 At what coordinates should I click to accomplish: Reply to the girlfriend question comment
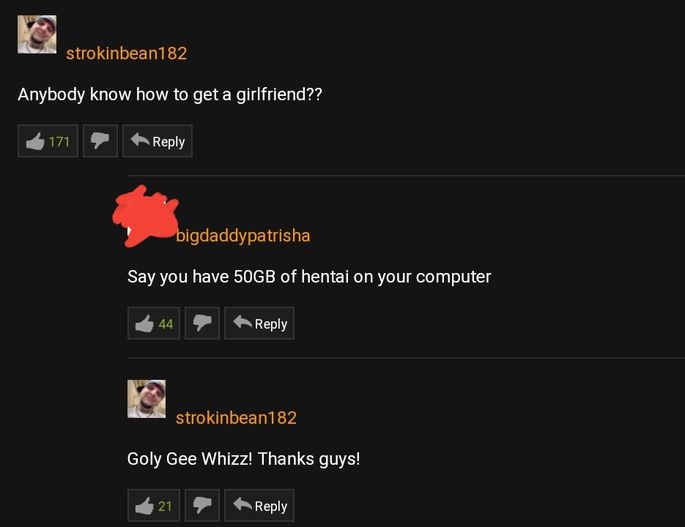[157, 141]
